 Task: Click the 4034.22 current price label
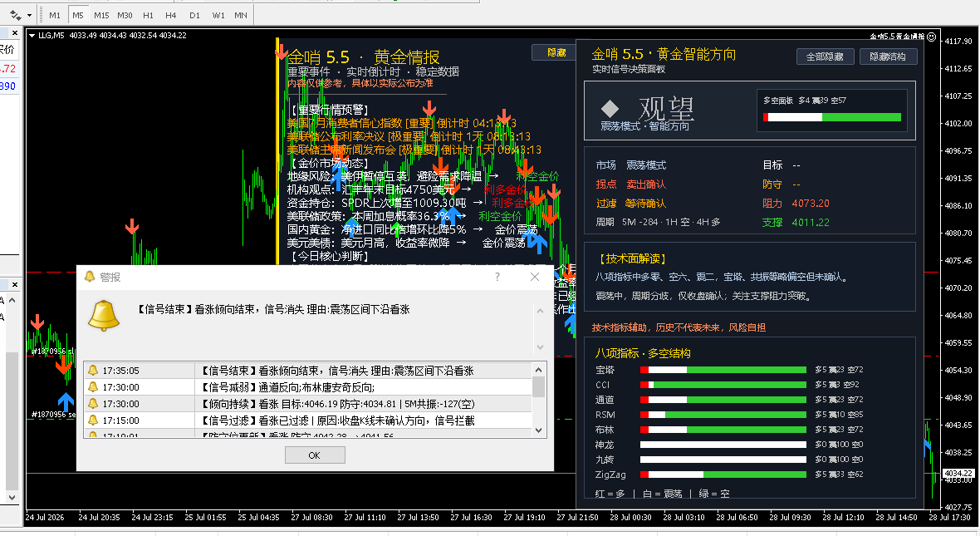click(958, 474)
